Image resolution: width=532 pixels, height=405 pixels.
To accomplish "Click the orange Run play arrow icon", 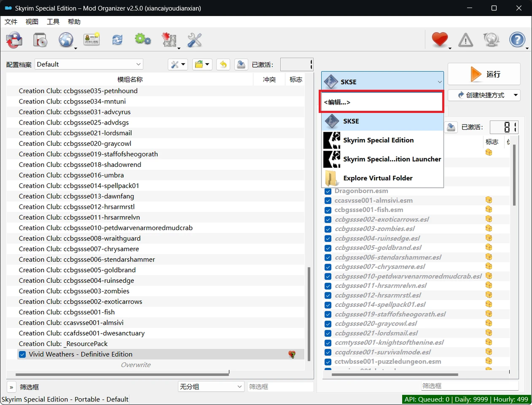I will click(x=476, y=74).
